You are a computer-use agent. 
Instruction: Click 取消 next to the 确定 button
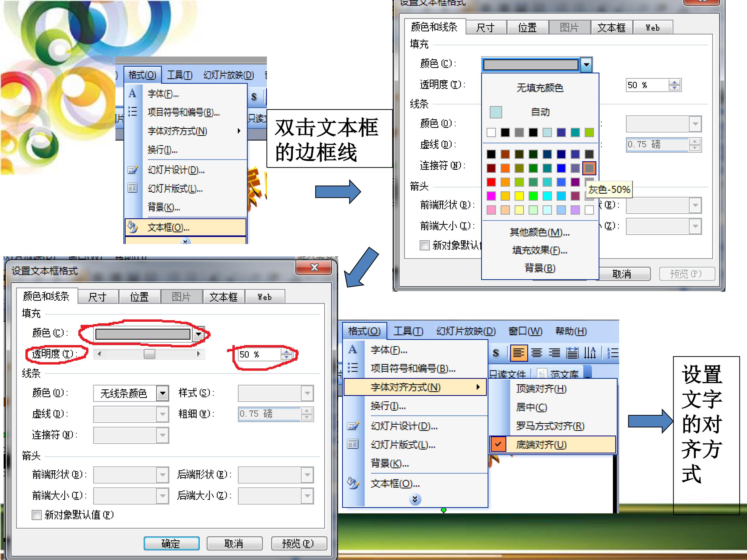234,543
